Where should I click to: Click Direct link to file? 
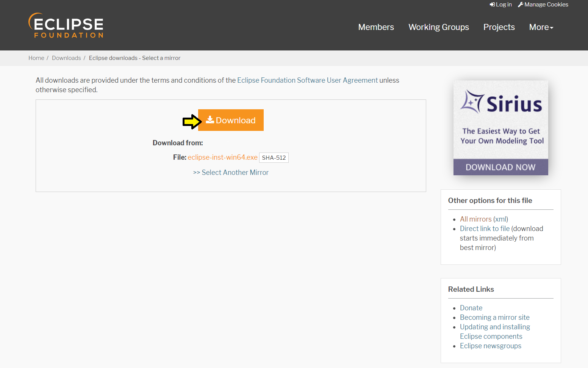pyautogui.click(x=485, y=229)
